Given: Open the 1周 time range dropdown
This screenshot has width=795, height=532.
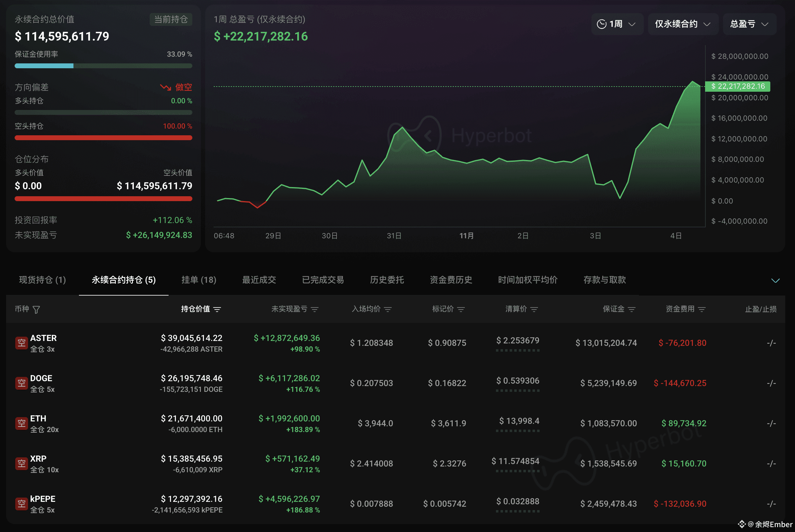Looking at the screenshot, I should pyautogui.click(x=616, y=24).
